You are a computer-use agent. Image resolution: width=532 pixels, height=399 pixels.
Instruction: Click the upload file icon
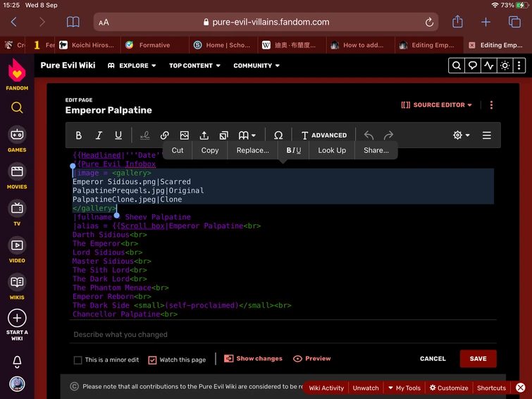coord(204,135)
